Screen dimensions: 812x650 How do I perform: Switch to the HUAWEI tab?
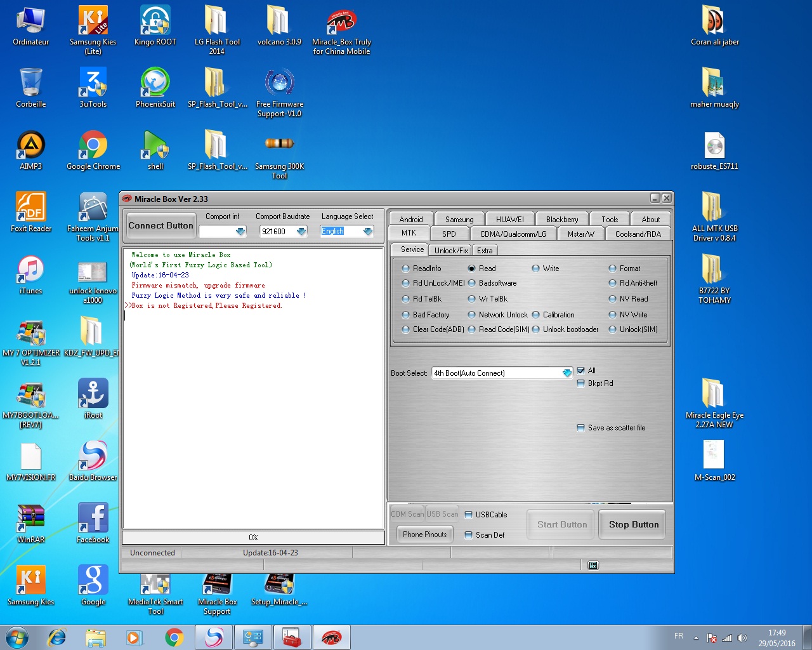510,219
